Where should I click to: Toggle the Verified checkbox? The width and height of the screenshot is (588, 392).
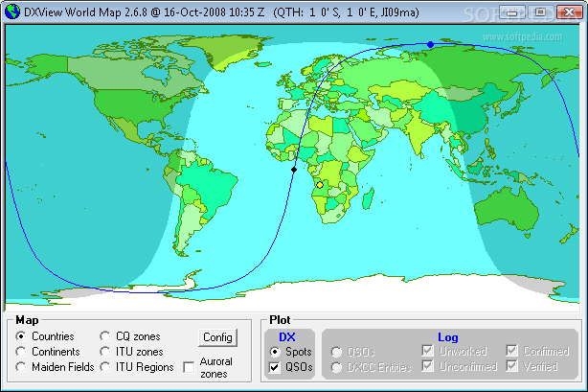click(x=511, y=366)
